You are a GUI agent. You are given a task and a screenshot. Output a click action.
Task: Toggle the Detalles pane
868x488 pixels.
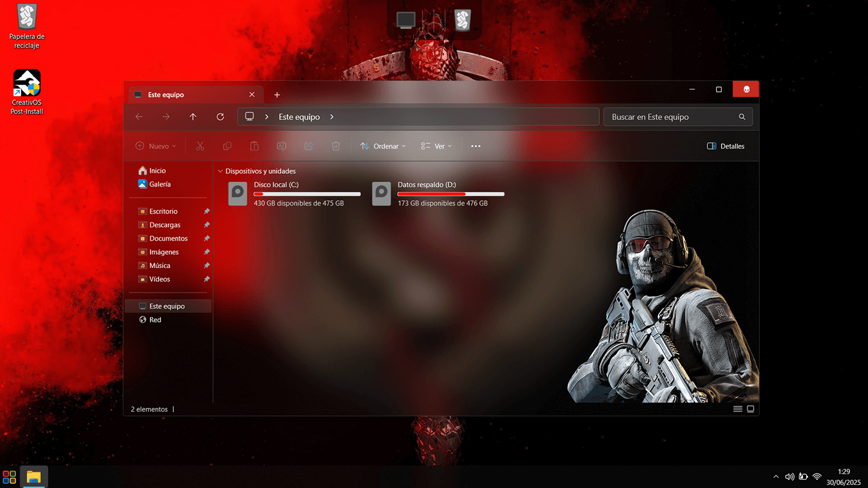726,146
